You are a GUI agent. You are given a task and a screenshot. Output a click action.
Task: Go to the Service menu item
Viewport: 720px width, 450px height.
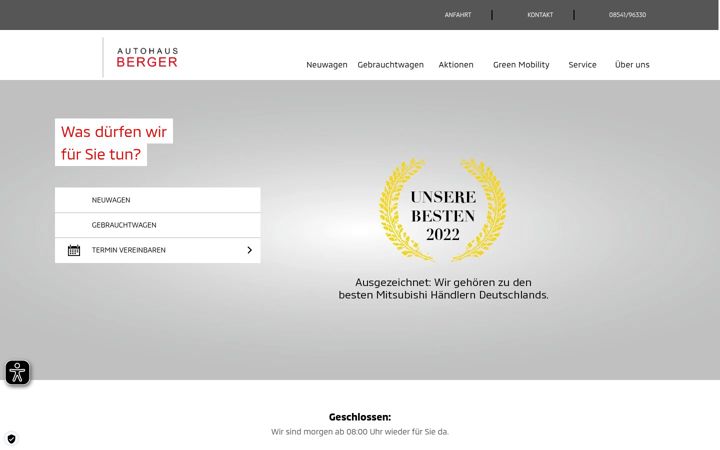(x=582, y=65)
